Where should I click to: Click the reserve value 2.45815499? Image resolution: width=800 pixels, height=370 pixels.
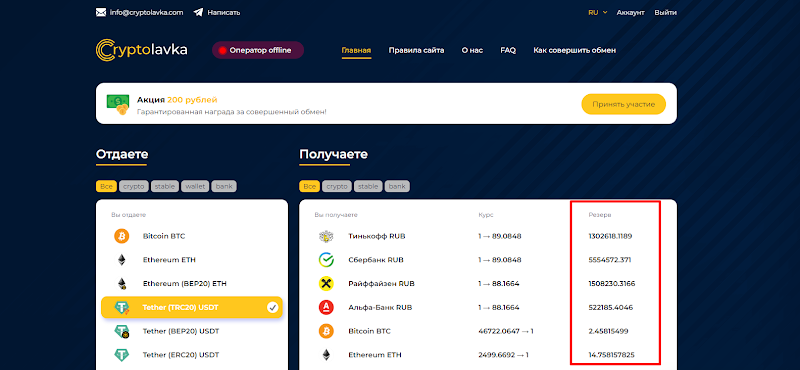(608, 331)
